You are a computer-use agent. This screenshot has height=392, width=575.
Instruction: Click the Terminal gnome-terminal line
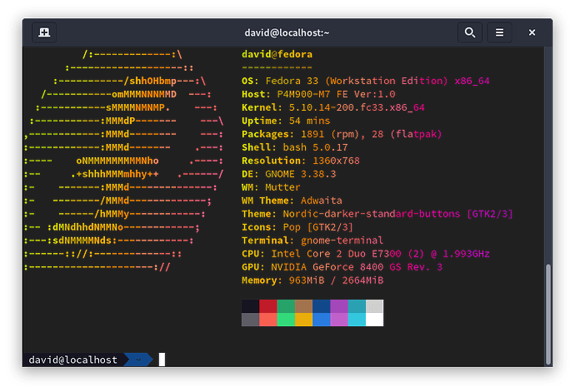[312, 241]
